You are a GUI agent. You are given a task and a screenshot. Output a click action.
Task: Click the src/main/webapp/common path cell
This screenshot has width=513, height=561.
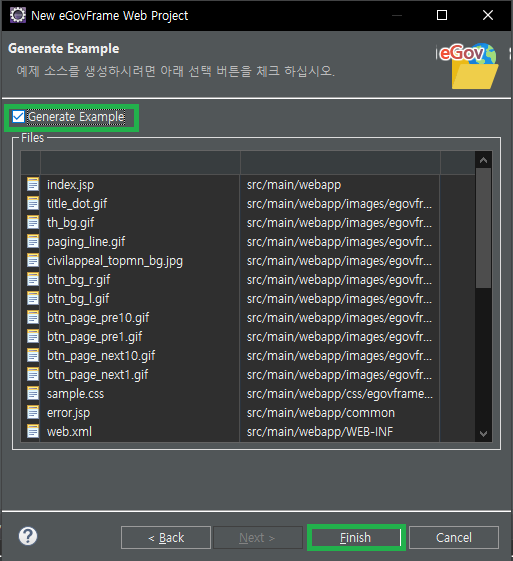[x=321, y=413]
